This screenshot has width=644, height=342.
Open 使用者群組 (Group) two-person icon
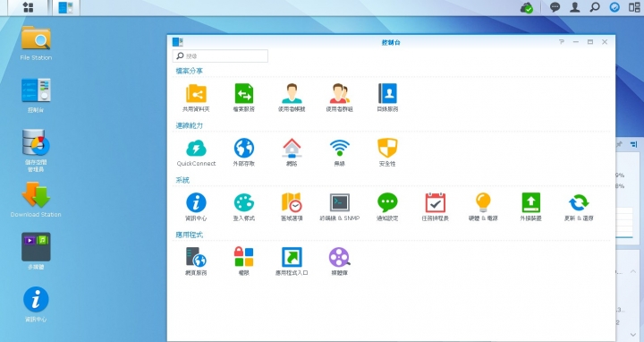(339, 94)
